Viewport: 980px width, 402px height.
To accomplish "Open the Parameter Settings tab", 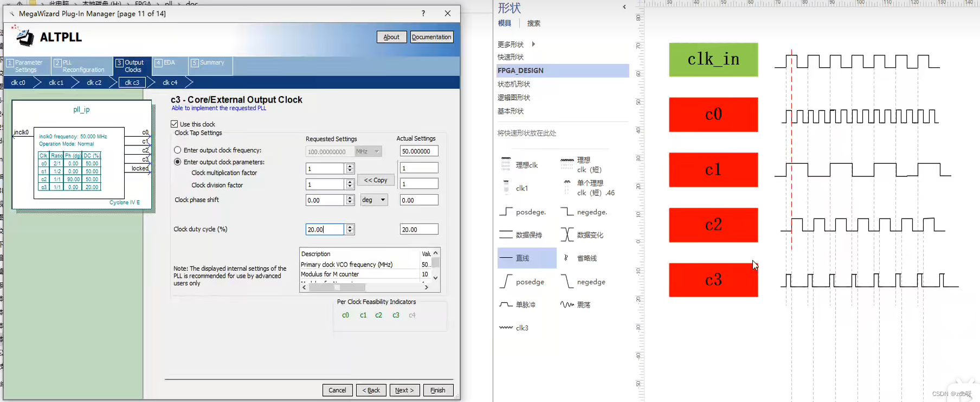I will coord(28,66).
